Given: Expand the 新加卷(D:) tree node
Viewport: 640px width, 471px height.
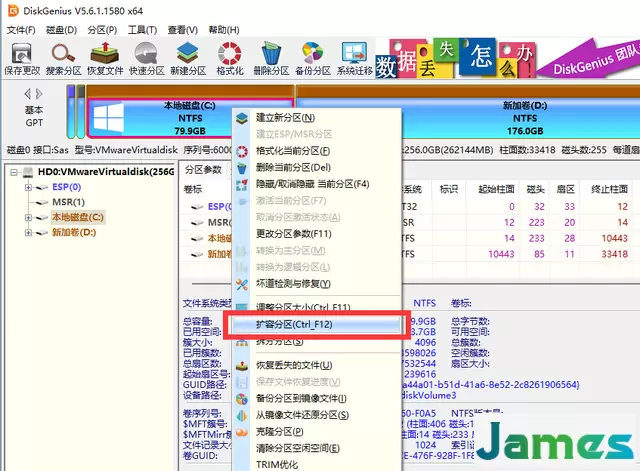Looking at the screenshot, I should pyautogui.click(x=28, y=233).
